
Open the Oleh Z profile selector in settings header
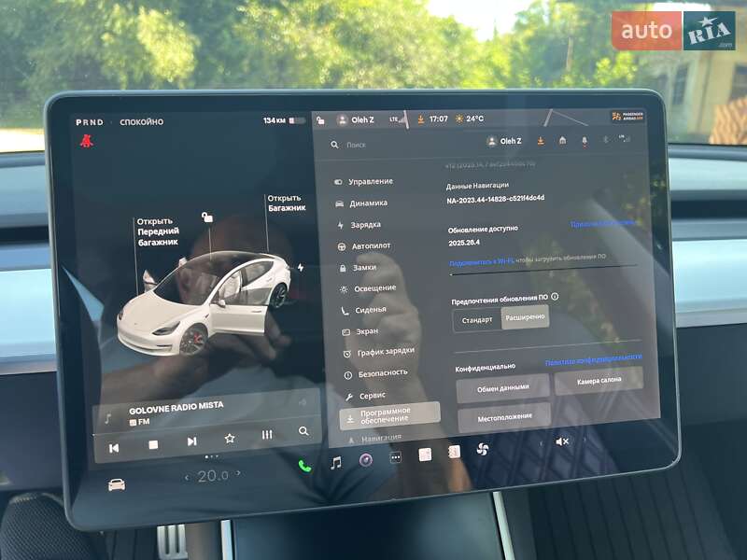504,141
